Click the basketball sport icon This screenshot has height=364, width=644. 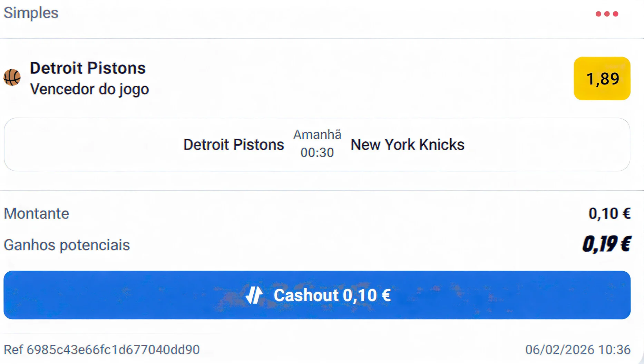(12, 77)
